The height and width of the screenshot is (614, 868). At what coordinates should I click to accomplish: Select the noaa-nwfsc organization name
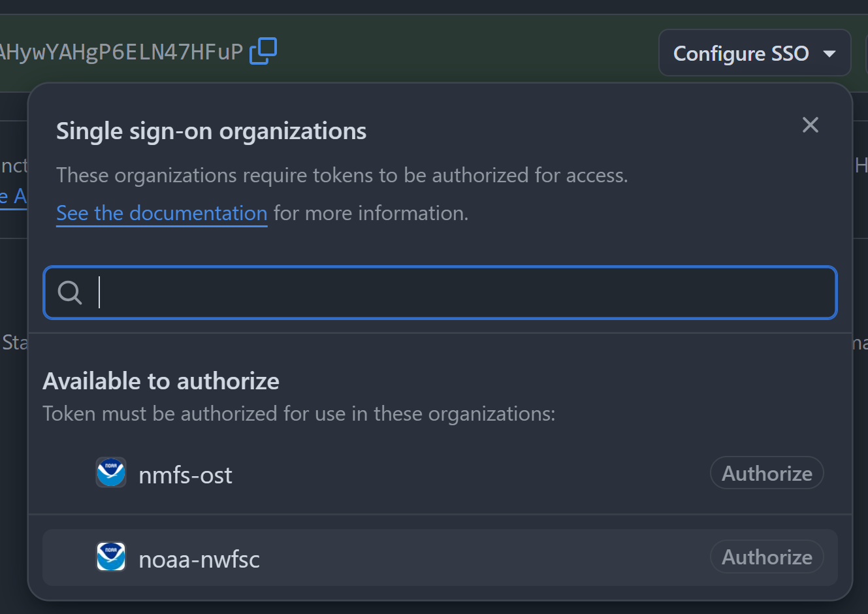(199, 559)
